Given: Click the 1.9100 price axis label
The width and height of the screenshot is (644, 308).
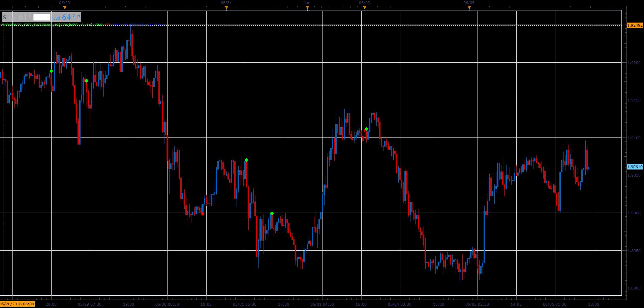Looking at the screenshot, I should (634, 138).
